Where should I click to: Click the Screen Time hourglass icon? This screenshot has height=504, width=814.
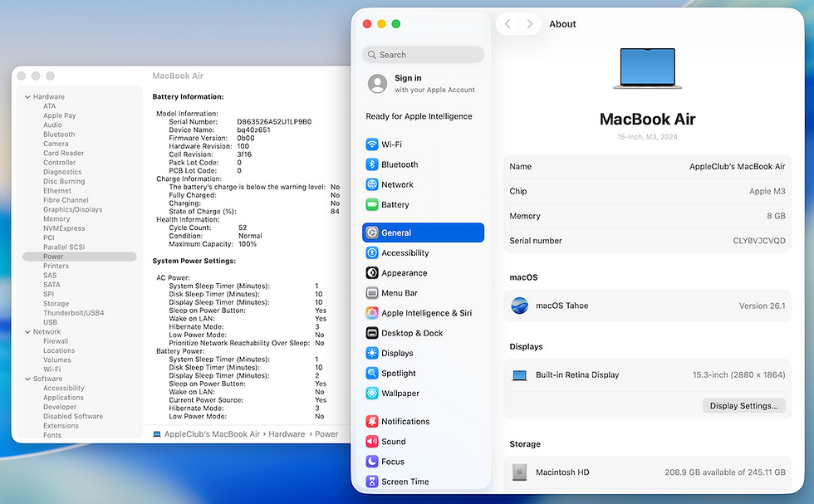[372, 482]
